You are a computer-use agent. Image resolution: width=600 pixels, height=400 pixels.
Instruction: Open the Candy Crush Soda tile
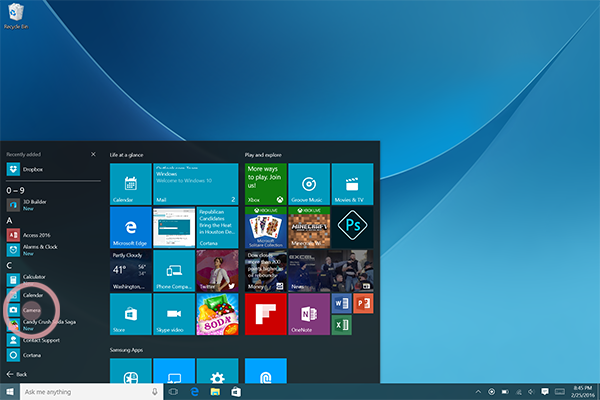coord(217,314)
